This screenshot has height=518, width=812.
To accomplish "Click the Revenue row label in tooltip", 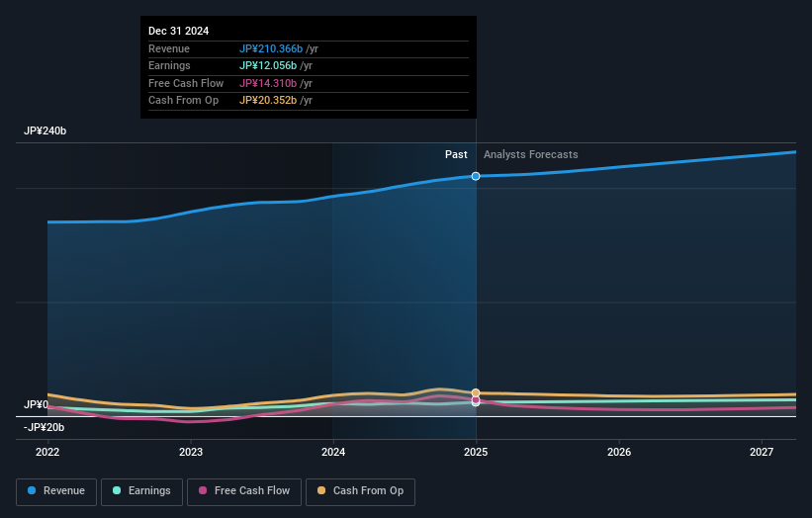I will [x=169, y=48].
